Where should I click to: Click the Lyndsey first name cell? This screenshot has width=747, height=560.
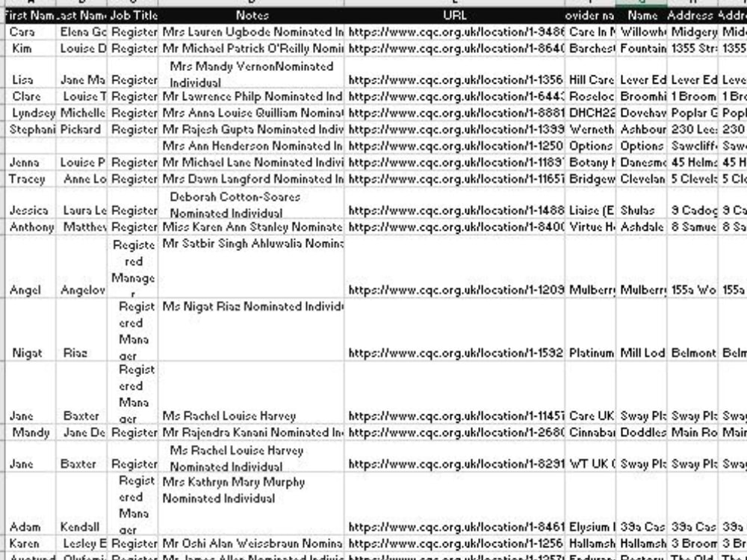tap(31, 113)
